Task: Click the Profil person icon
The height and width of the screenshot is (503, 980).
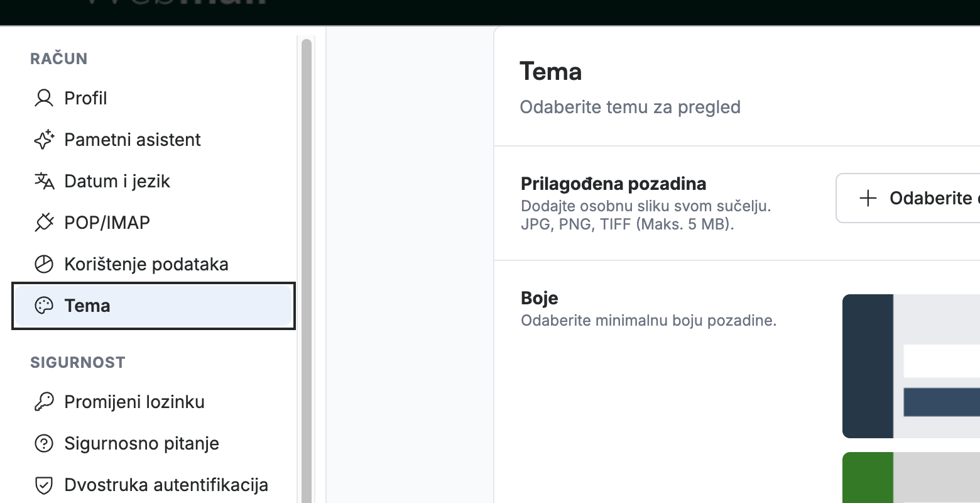Action: click(44, 98)
